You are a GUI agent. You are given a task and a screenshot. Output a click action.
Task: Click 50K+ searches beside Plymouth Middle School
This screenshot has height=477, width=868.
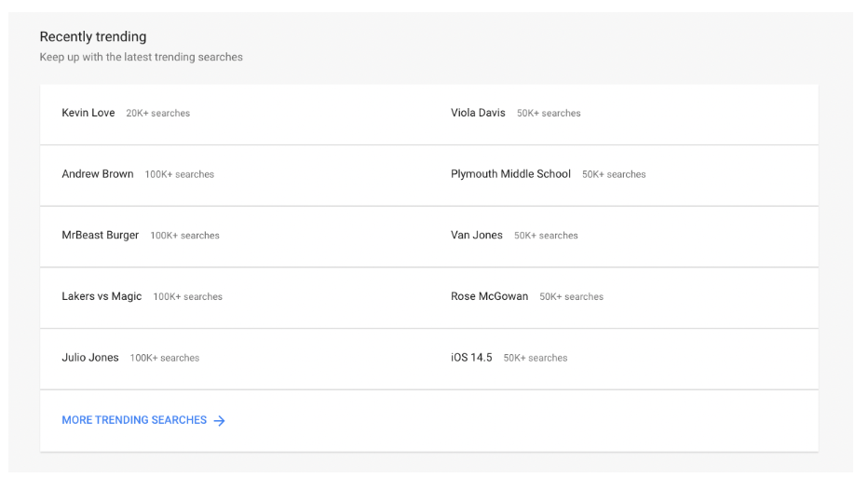614,175
